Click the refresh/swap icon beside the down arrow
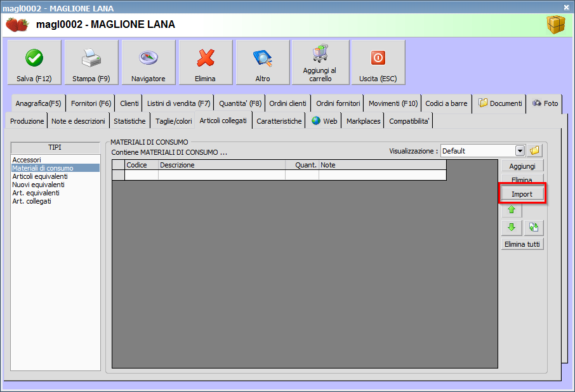Screen dimensions: 575x392 [x=534, y=228]
